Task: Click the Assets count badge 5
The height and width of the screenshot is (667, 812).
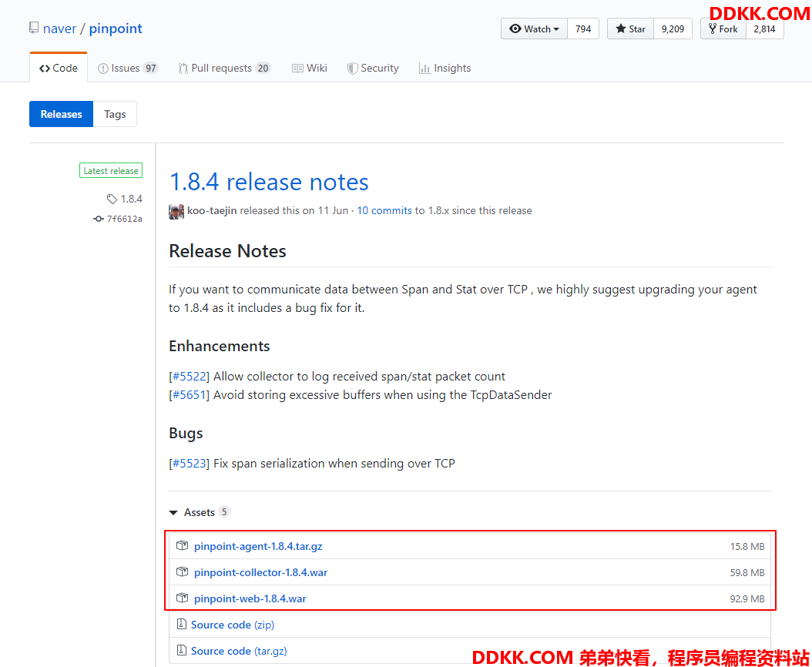Action: pos(223,511)
